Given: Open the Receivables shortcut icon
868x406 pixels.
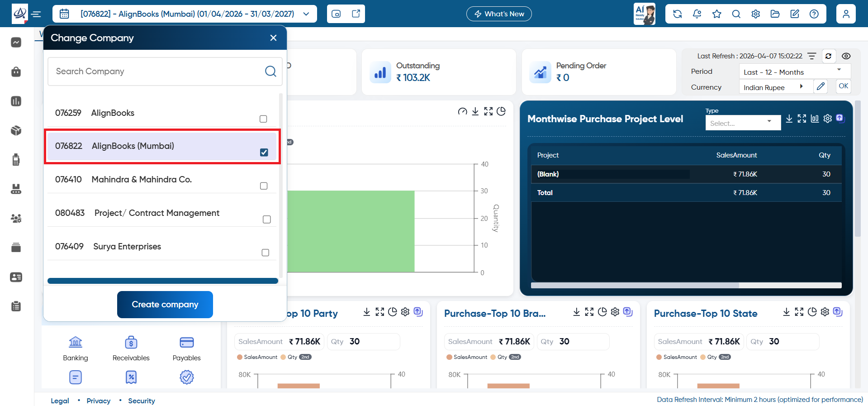Looking at the screenshot, I should (131, 342).
